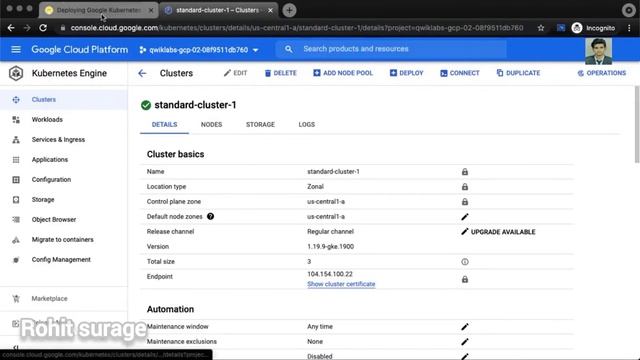The width and height of the screenshot is (640, 360).
Task: Open the main navigation hamburger menu
Action: tap(16, 49)
